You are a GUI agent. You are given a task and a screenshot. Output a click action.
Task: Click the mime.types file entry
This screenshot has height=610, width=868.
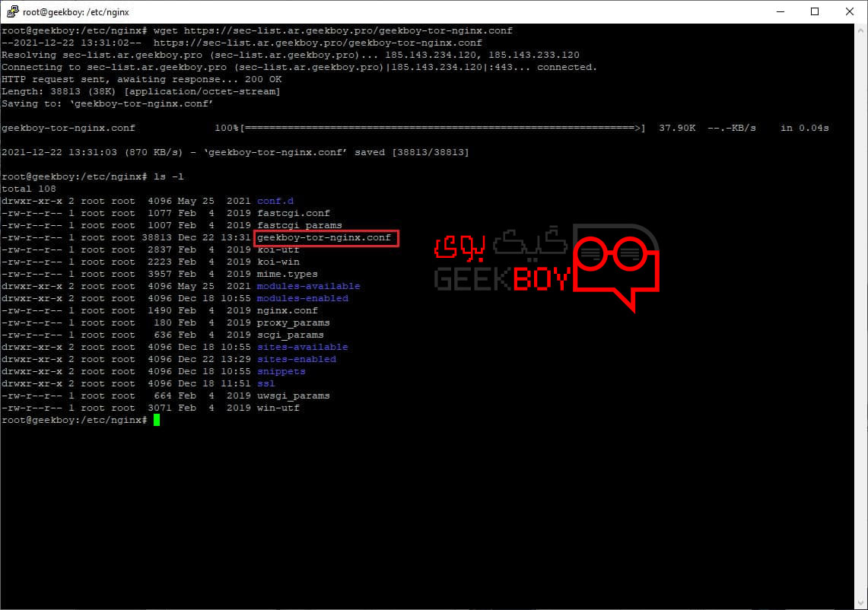point(287,275)
